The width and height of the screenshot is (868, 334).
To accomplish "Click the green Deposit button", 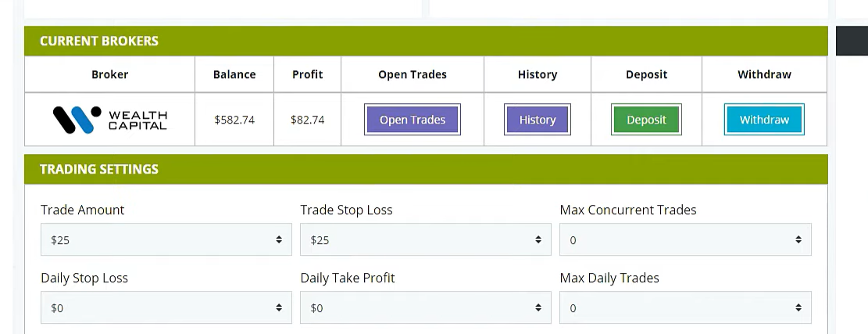I will 646,120.
